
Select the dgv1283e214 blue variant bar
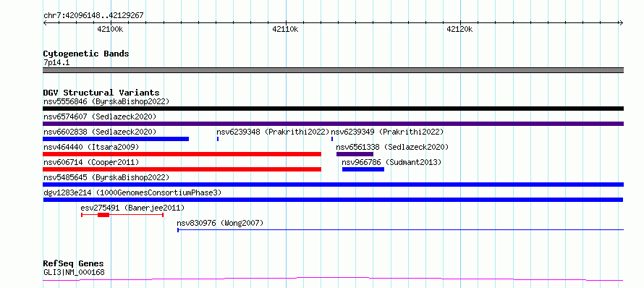click(333, 200)
